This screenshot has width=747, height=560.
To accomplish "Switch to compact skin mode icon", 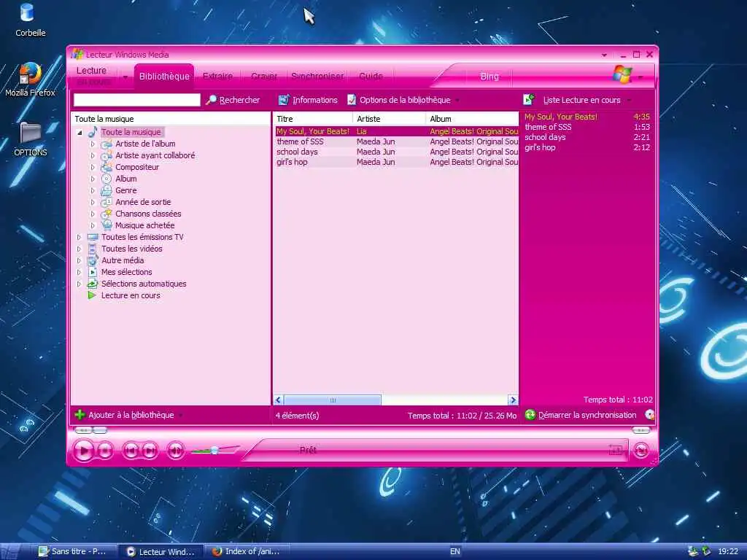I will click(641, 450).
